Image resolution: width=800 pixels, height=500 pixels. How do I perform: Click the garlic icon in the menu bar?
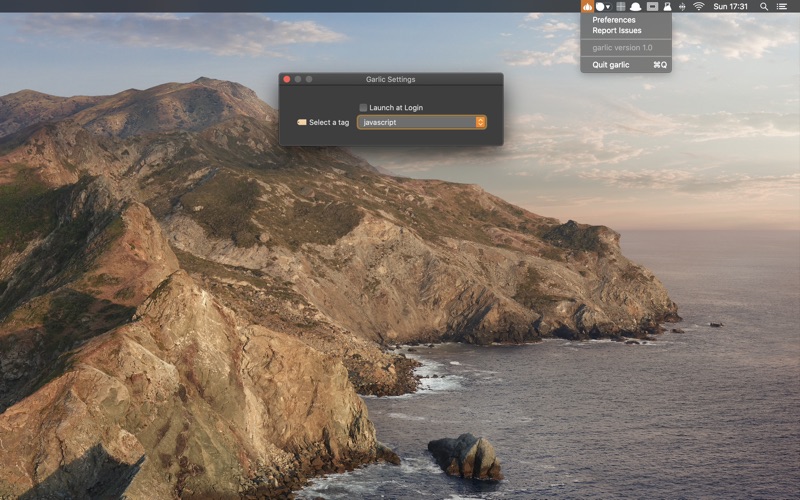pyautogui.click(x=587, y=6)
